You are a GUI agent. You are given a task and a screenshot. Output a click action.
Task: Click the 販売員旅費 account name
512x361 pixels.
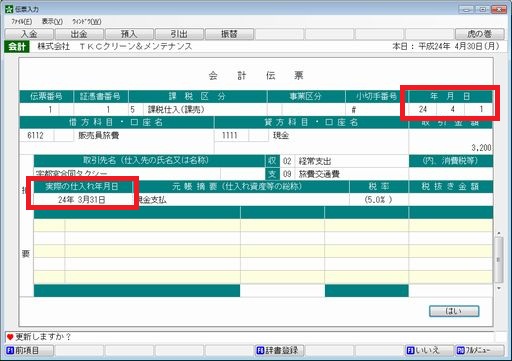point(99,135)
